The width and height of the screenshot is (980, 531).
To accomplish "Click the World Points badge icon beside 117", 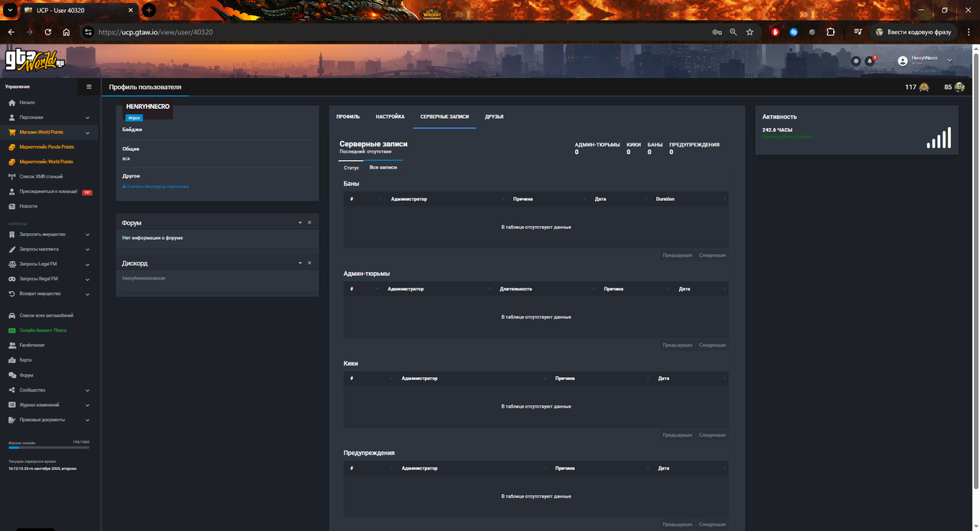I will coord(924,87).
